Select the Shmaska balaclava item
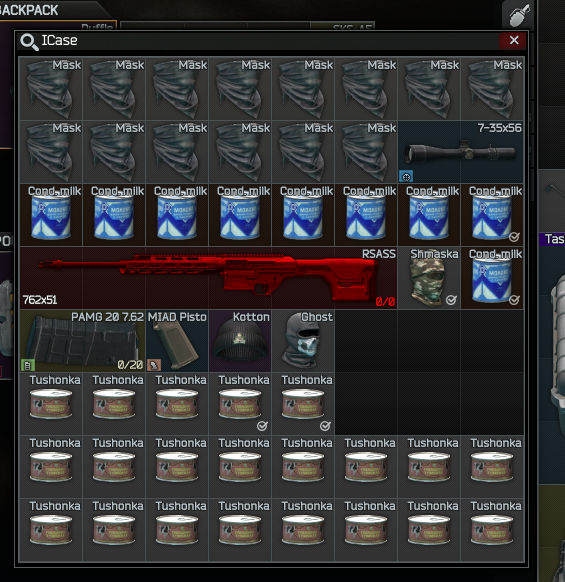The image size is (565, 582). coord(429,278)
